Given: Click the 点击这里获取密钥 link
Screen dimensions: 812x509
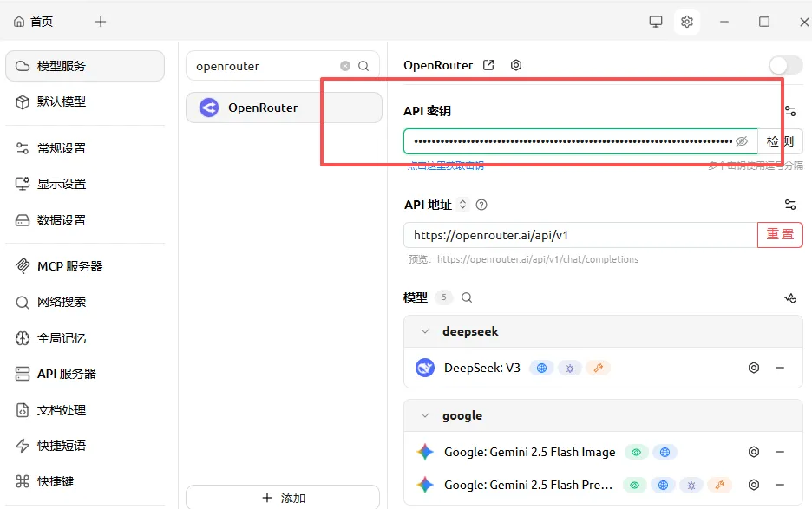Looking at the screenshot, I should point(446,166).
